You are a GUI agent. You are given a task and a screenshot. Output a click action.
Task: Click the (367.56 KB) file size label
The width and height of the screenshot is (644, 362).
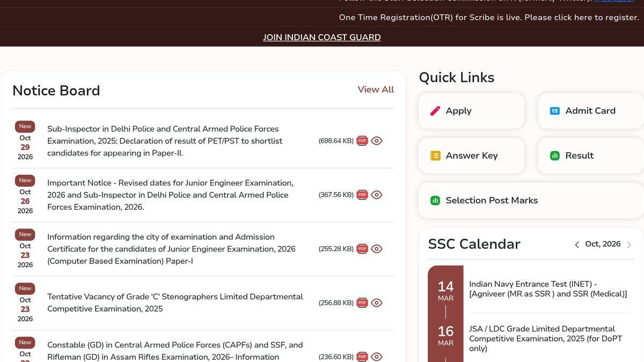click(x=336, y=195)
